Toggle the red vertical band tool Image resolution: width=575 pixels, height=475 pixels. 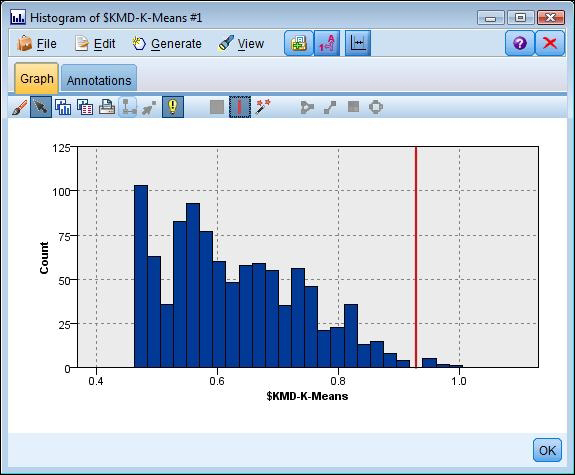(x=240, y=107)
